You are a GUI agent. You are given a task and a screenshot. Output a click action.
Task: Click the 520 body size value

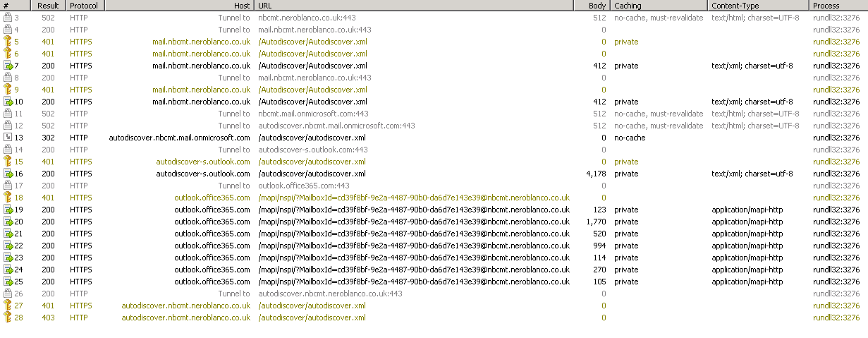(600, 234)
